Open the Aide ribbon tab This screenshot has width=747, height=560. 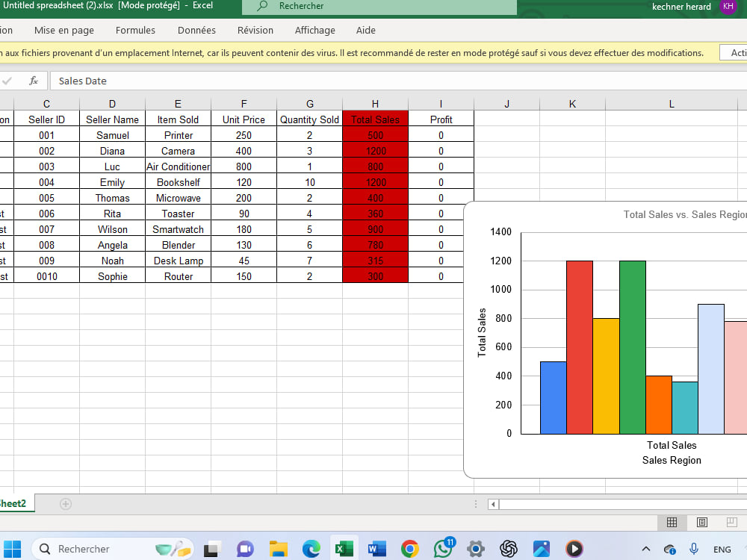(x=365, y=30)
